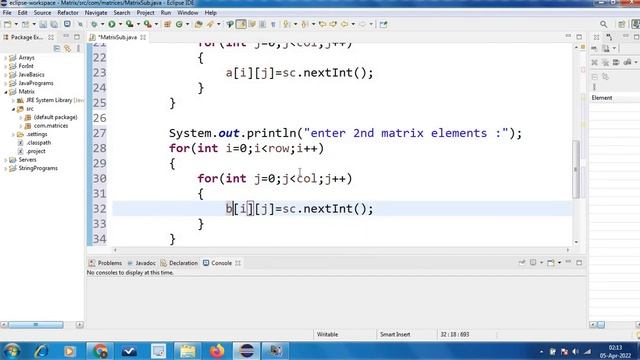This screenshot has width=640, height=360.
Task: Select the MatrixSub.java editor tab
Action: pos(117,37)
